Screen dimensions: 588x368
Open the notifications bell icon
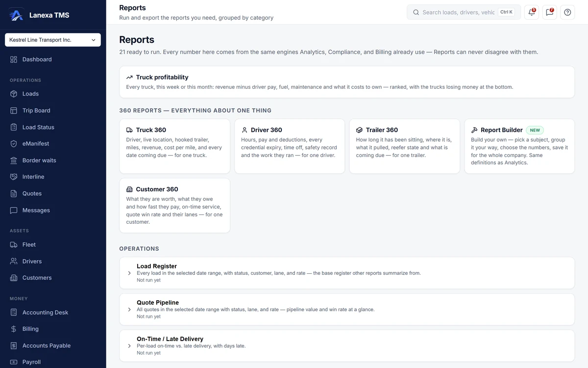point(532,12)
